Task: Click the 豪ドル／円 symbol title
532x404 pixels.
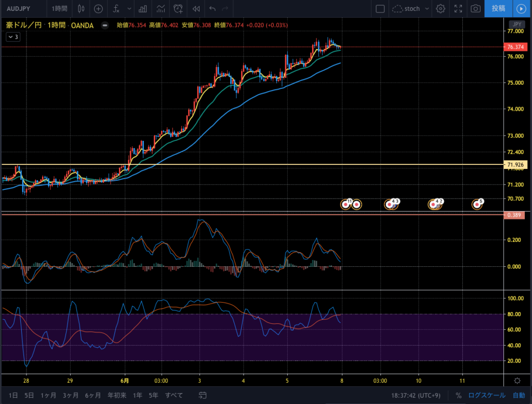Action: (24, 25)
